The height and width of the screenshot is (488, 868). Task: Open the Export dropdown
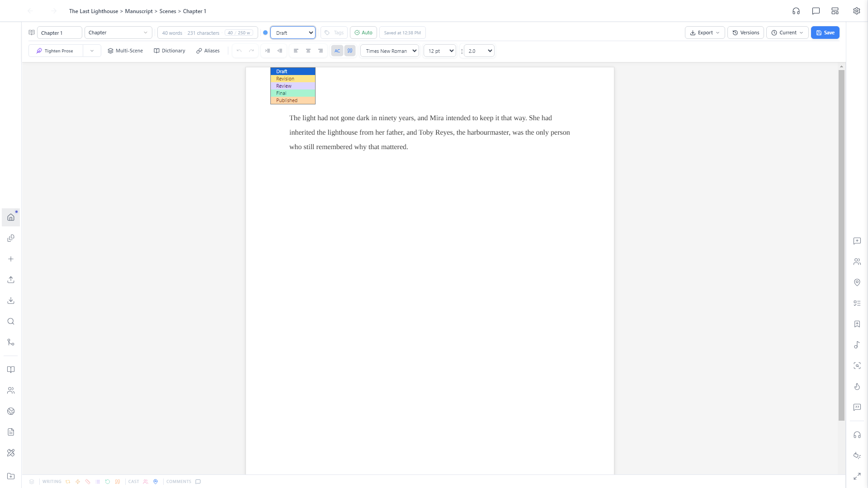pos(705,33)
